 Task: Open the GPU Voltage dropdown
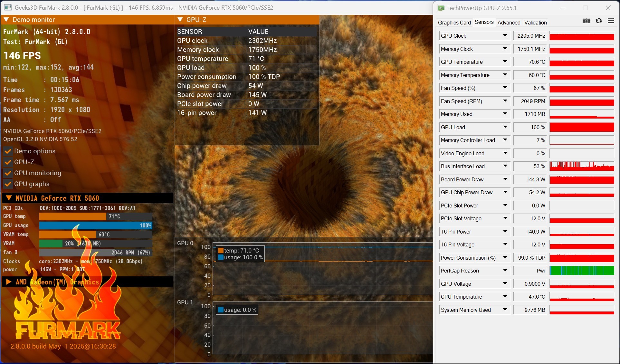[x=505, y=284]
